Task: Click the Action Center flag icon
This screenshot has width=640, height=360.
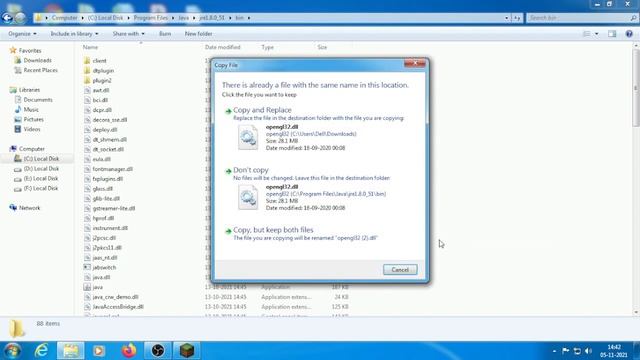Action: coord(565,351)
